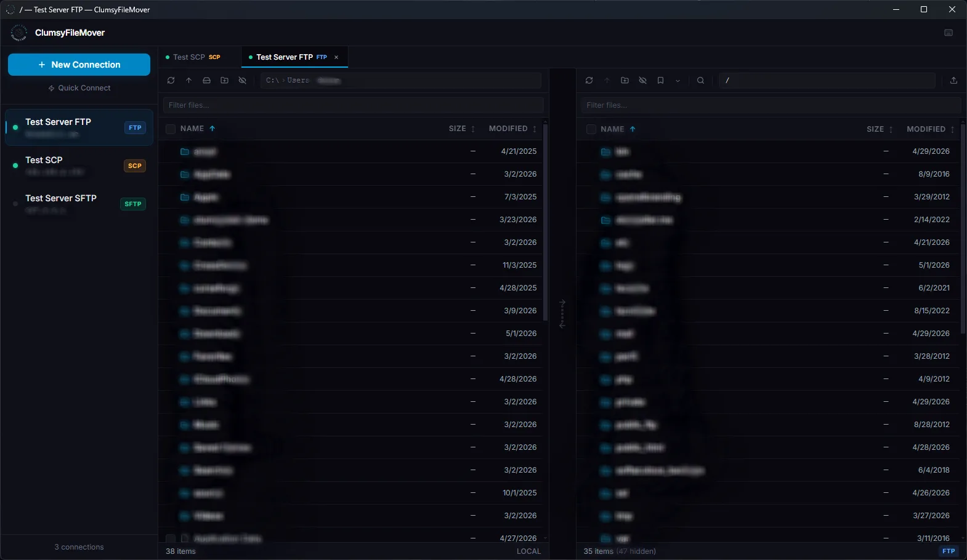Close the Test Server FTP tab

point(336,57)
